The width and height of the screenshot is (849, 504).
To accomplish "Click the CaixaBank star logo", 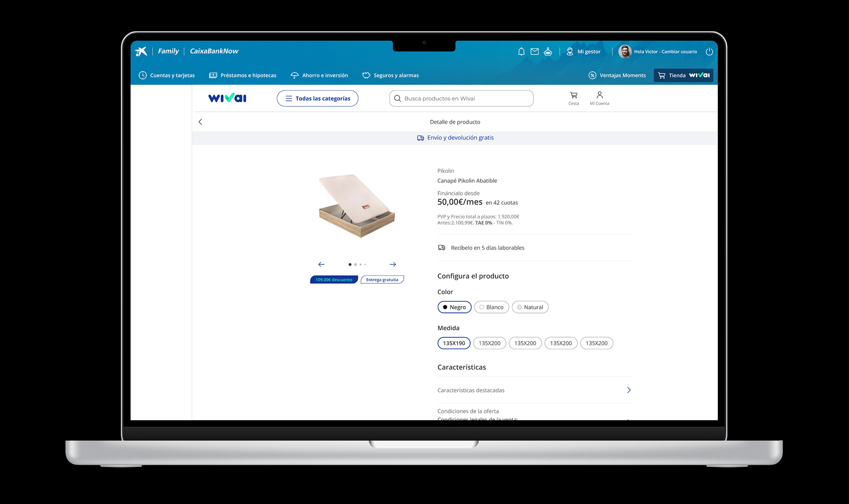I will [x=141, y=51].
